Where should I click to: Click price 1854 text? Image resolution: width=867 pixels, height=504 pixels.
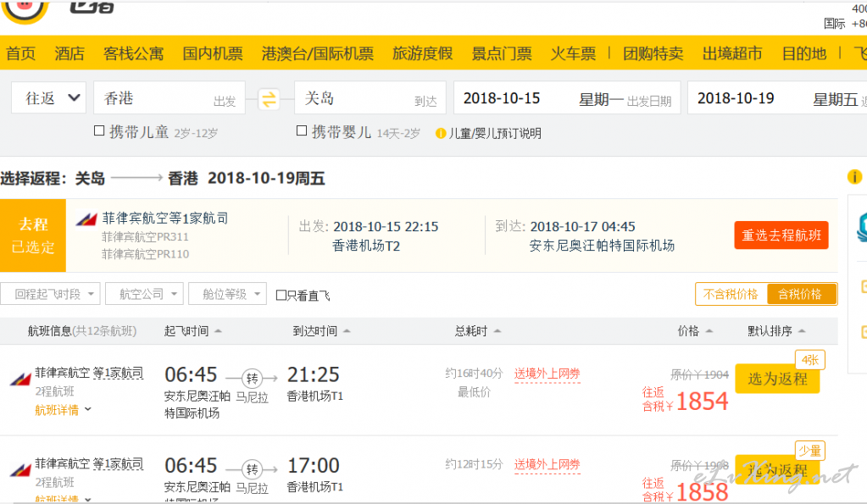pyautogui.click(x=702, y=402)
